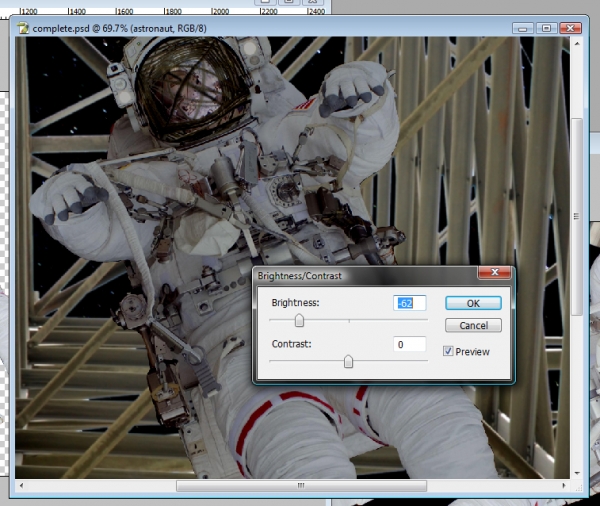Close the Brightness/Contrast dialog

point(494,272)
